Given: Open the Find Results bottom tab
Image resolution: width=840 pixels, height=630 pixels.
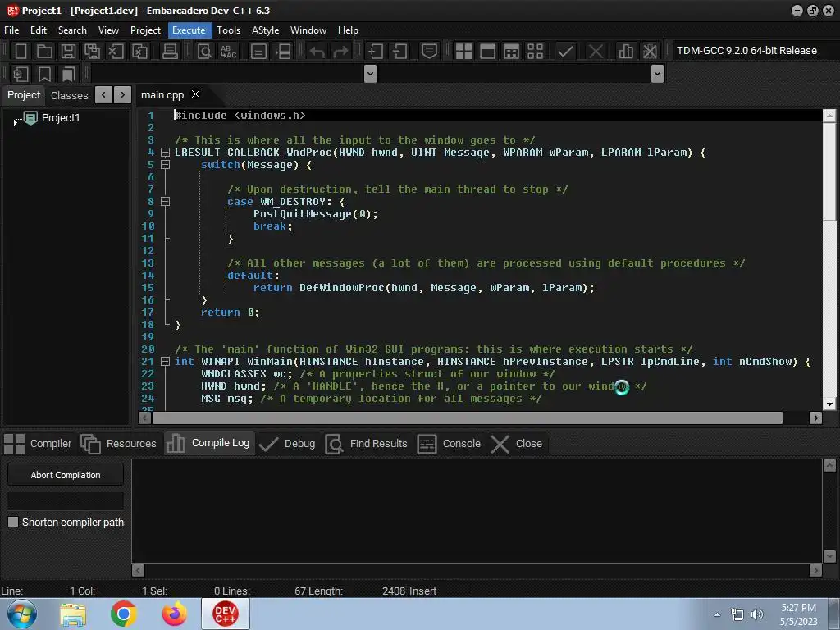Looking at the screenshot, I should pos(367,444).
